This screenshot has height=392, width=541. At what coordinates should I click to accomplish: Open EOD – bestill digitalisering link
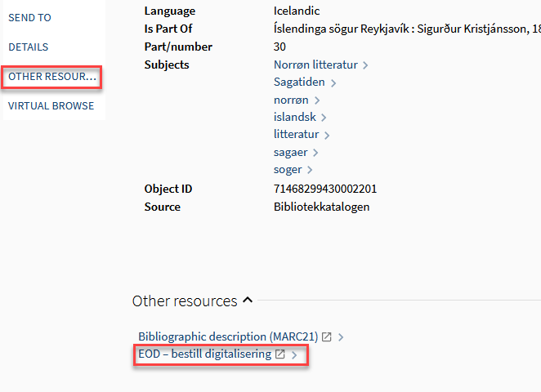204,354
